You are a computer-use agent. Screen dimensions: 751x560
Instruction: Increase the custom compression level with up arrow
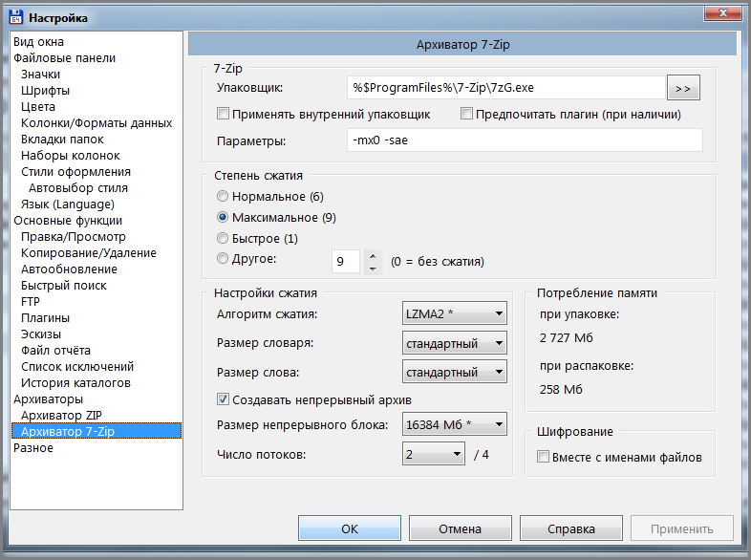point(373,255)
